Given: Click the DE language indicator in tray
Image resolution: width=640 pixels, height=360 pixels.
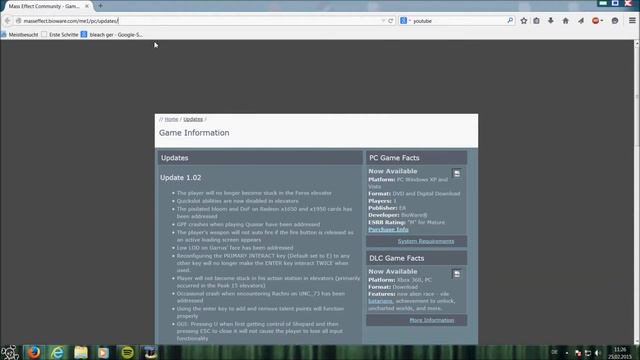Looking at the screenshot, I should 554,352.
